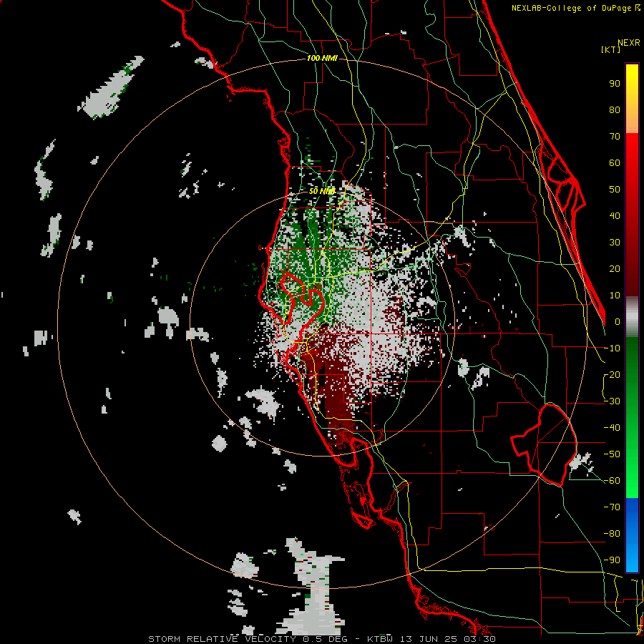Click the positive 60 tick label

[x=615, y=163]
